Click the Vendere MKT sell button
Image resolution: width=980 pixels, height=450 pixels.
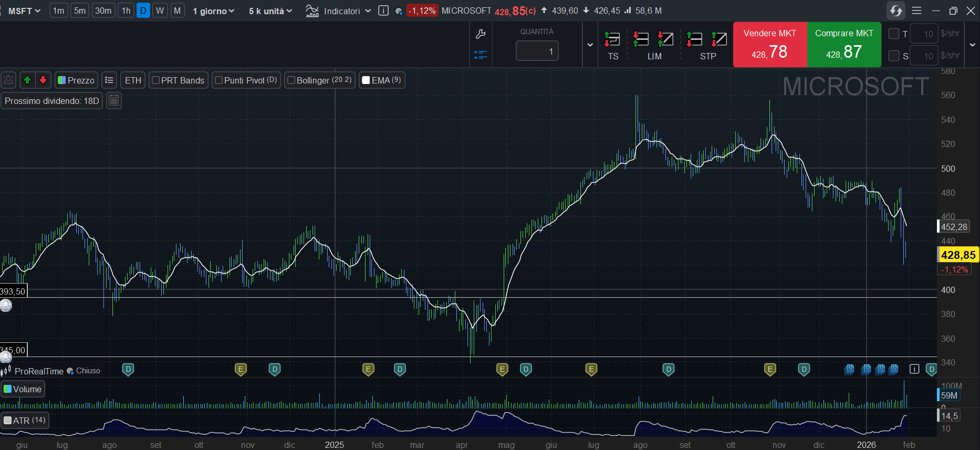(x=769, y=45)
